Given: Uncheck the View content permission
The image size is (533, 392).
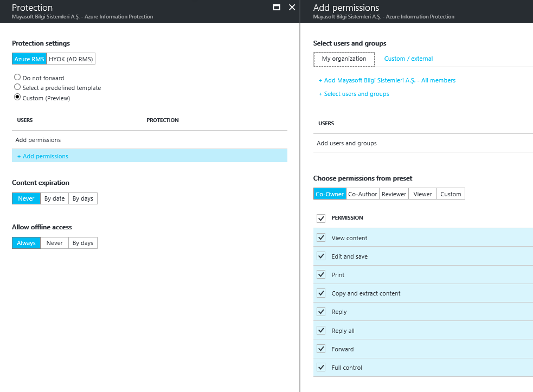Looking at the screenshot, I should pyautogui.click(x=321, y=237).
